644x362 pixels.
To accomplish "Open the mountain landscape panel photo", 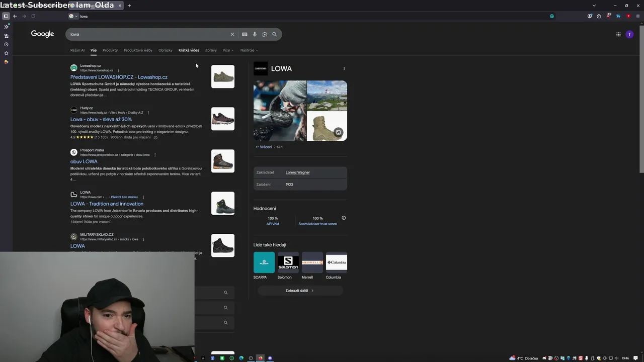I will (327, 96).
